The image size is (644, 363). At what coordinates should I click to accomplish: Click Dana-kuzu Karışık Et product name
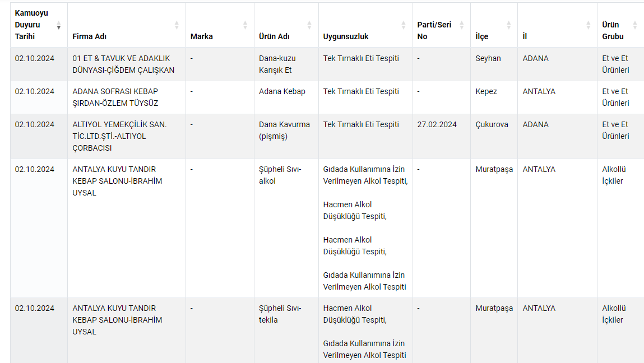pyautogui.click(x=277, y=64)
